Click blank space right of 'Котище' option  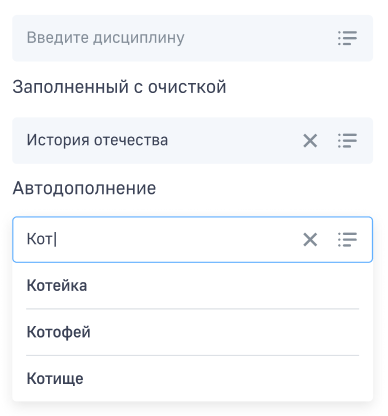pyautogui.click(x=227, y=378)
